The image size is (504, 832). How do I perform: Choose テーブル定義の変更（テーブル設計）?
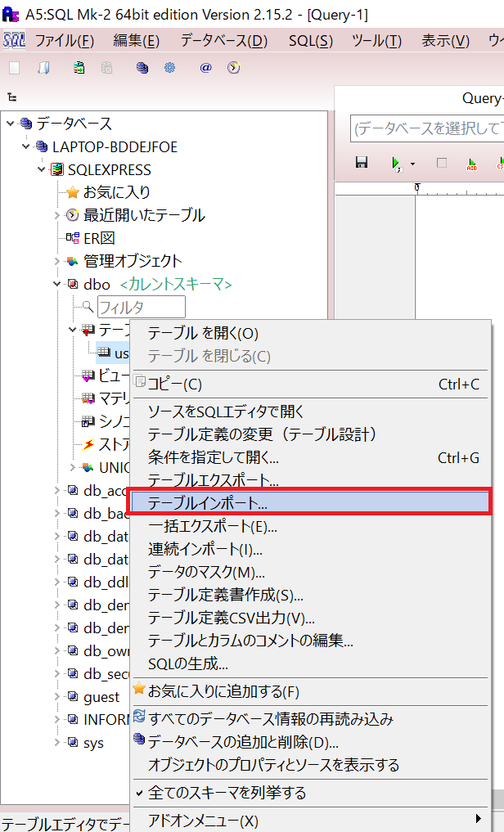310,434
